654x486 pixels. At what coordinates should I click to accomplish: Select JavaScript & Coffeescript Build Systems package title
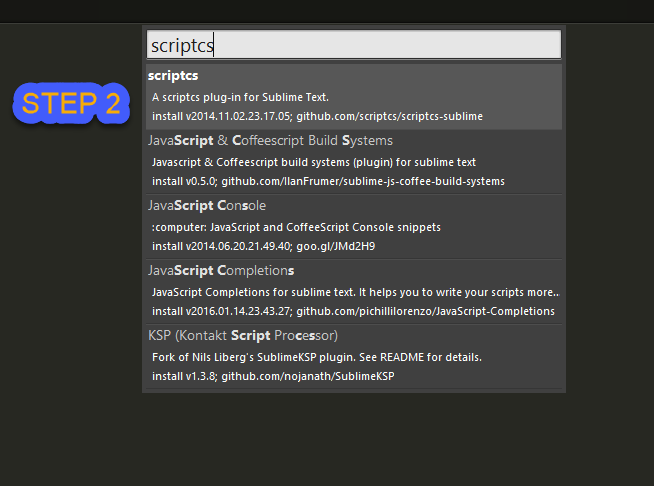(x=270, y=141)
